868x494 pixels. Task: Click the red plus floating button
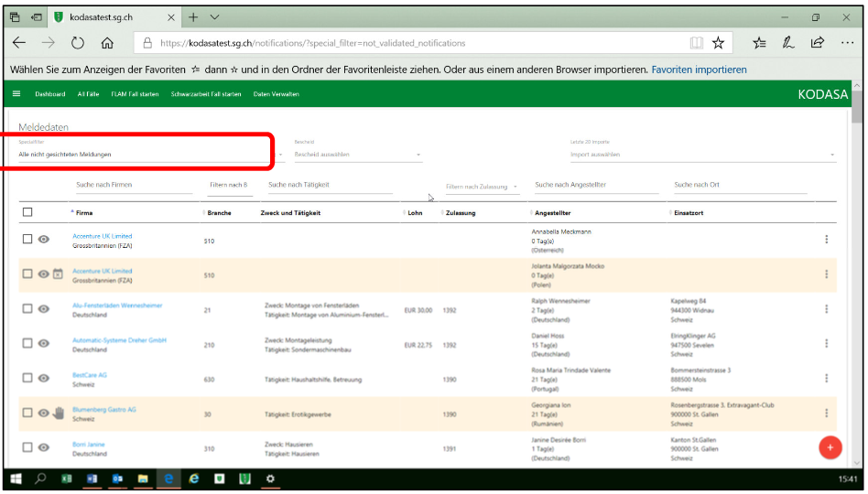[830, 447]
